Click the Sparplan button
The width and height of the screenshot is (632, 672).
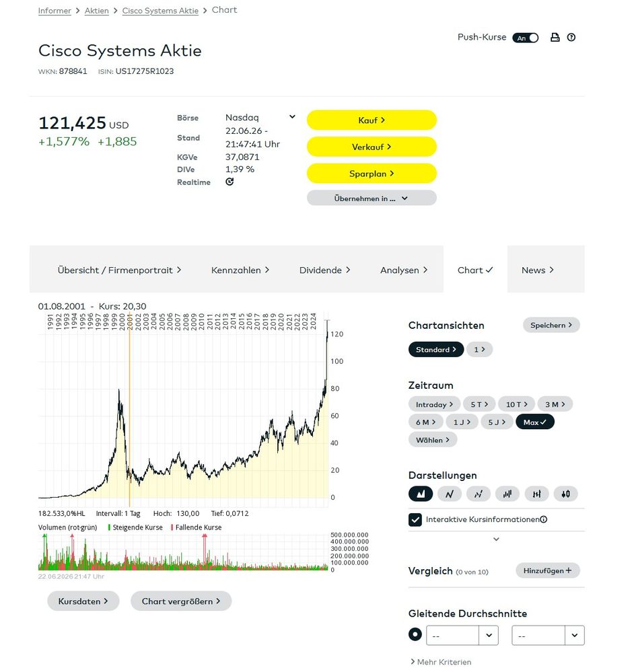[372, 174]
